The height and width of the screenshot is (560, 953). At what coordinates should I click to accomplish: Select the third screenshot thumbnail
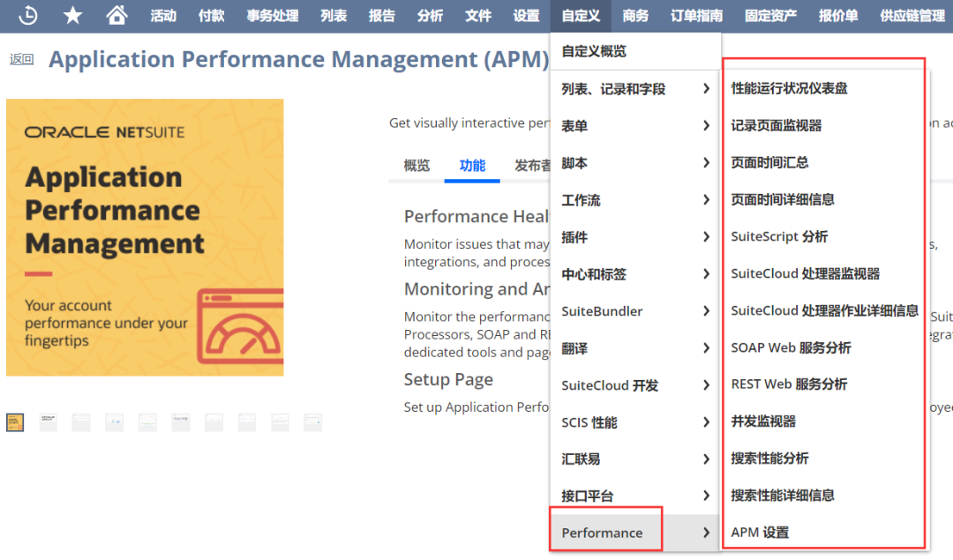81,422
